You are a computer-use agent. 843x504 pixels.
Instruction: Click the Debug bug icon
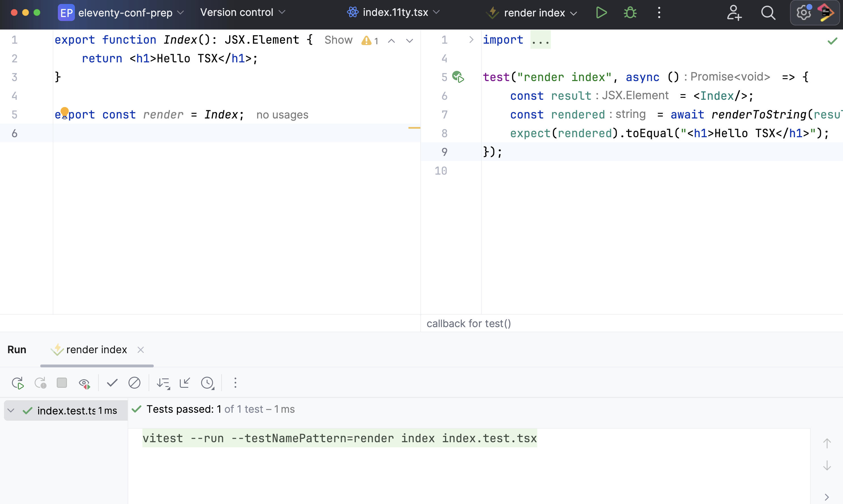tap(630, 12)
